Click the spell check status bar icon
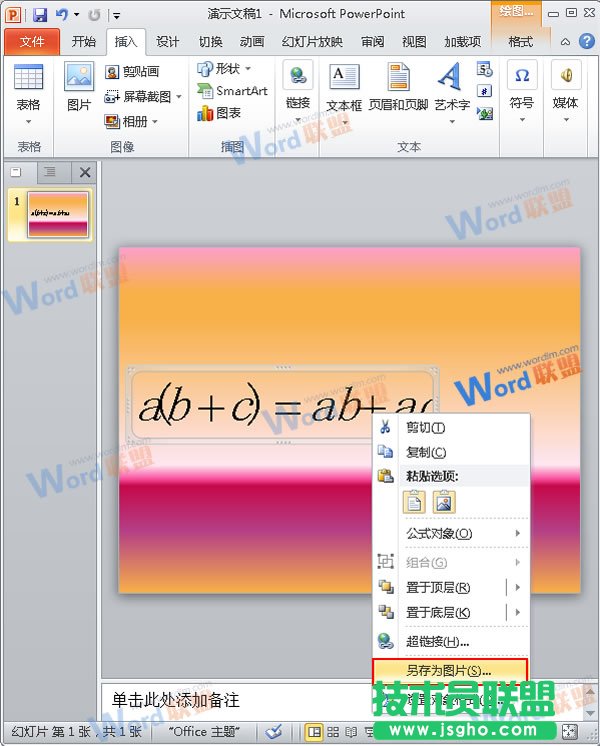Viewport: 600px width, 746px height. click(274, 732)
